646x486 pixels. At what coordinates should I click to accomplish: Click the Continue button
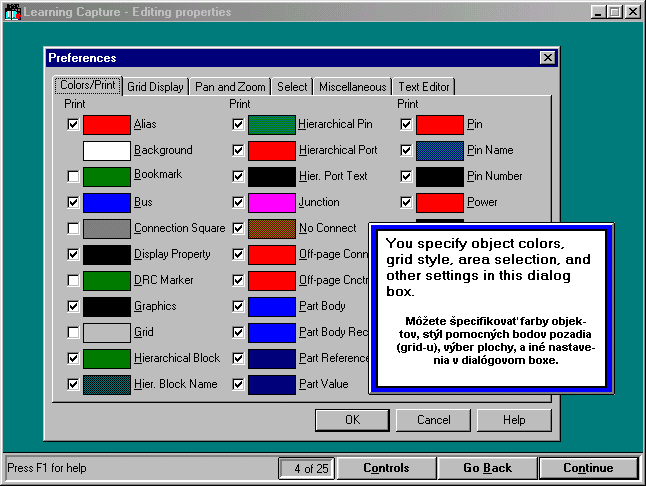click(x=588, y=468)
